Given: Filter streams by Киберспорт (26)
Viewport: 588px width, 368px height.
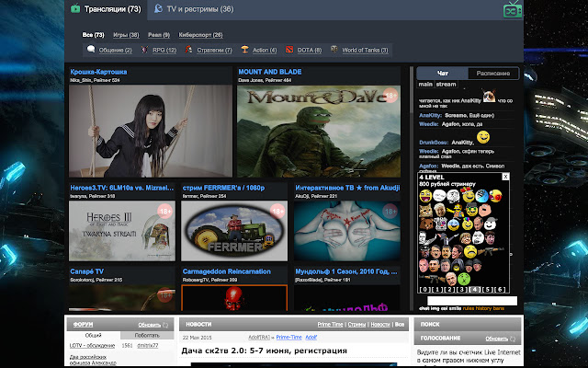Looking at the screenshot, I should point(200,35).
